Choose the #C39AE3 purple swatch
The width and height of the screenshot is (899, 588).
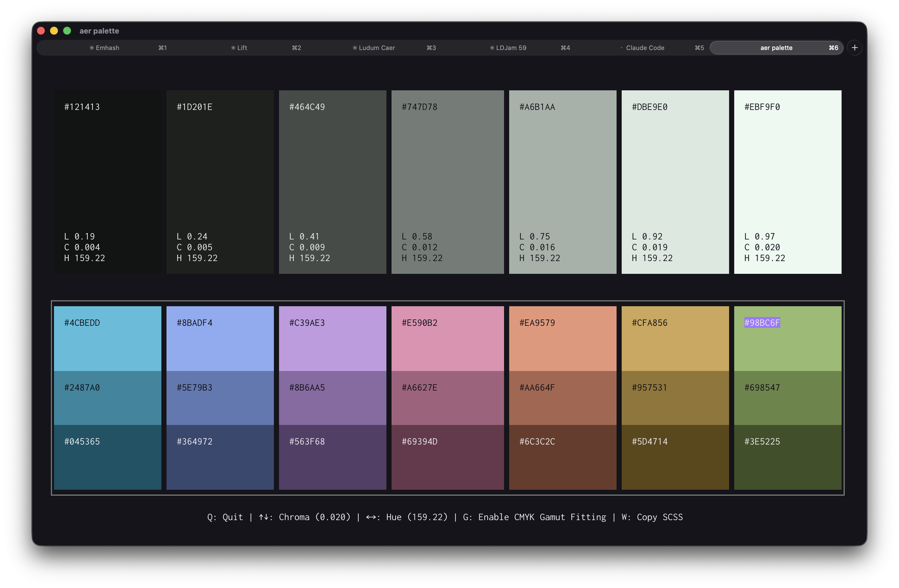coord(332,338)
